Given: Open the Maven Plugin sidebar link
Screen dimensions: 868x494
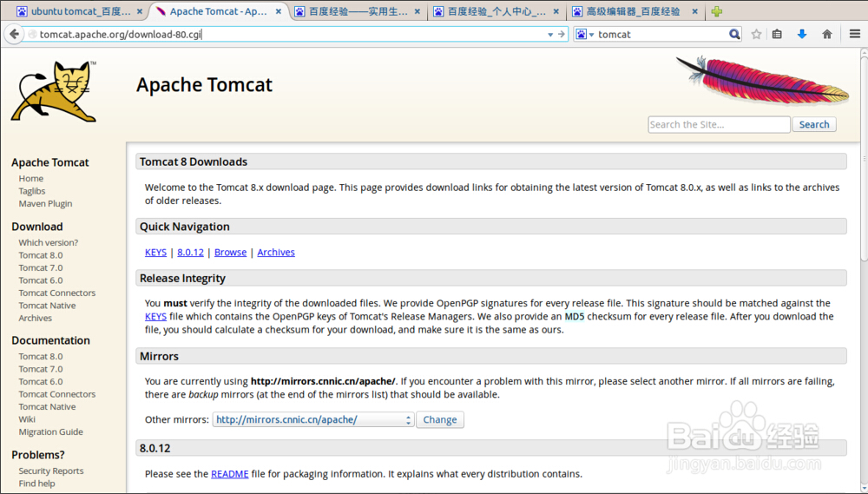Looking at the screenshot, I should pyautogui.click(x=45, y=204).
